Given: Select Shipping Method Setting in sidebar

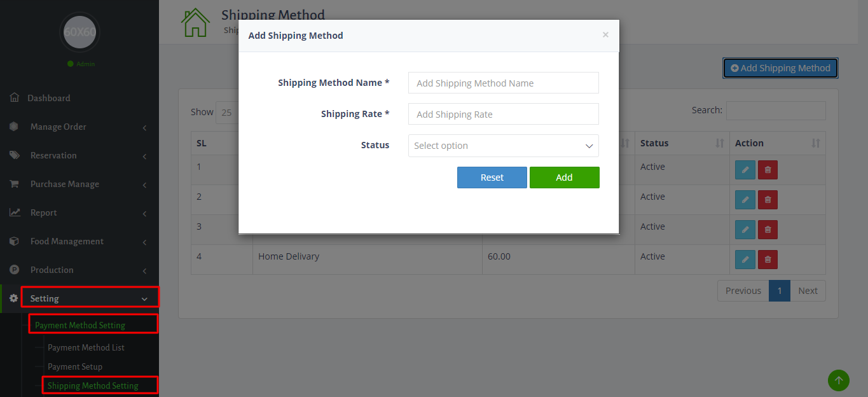Looking at the screenshot, I should [93, 386].
